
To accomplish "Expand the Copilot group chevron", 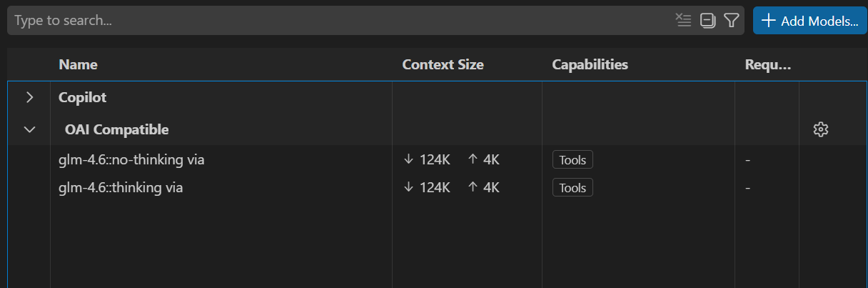I will tap(29, 97).
